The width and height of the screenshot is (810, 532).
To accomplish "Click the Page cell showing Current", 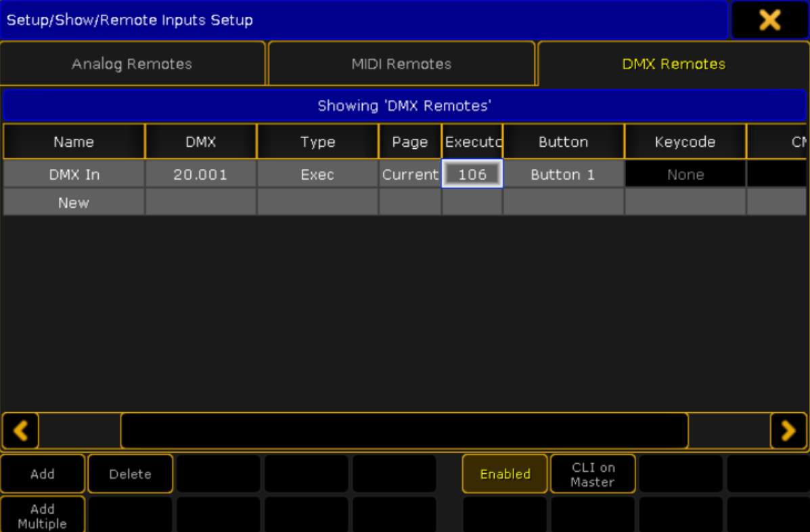I will click(x=410, y=174).
